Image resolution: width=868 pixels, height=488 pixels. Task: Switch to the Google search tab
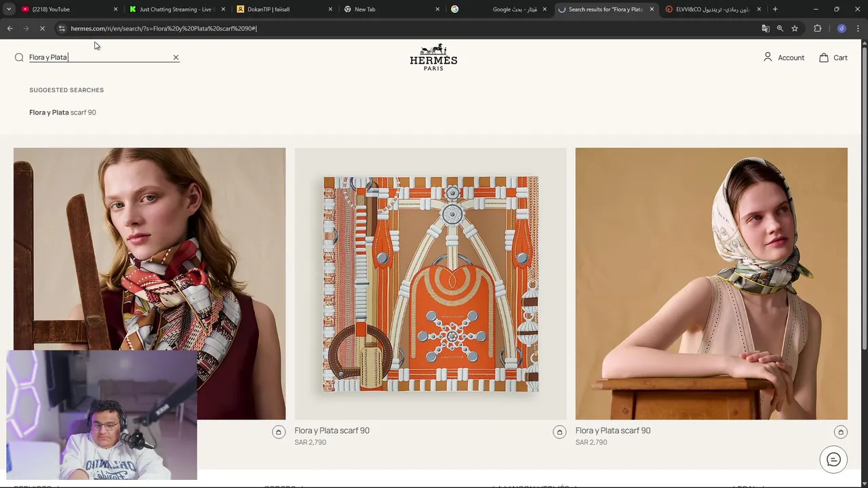[x=498, y=9]
